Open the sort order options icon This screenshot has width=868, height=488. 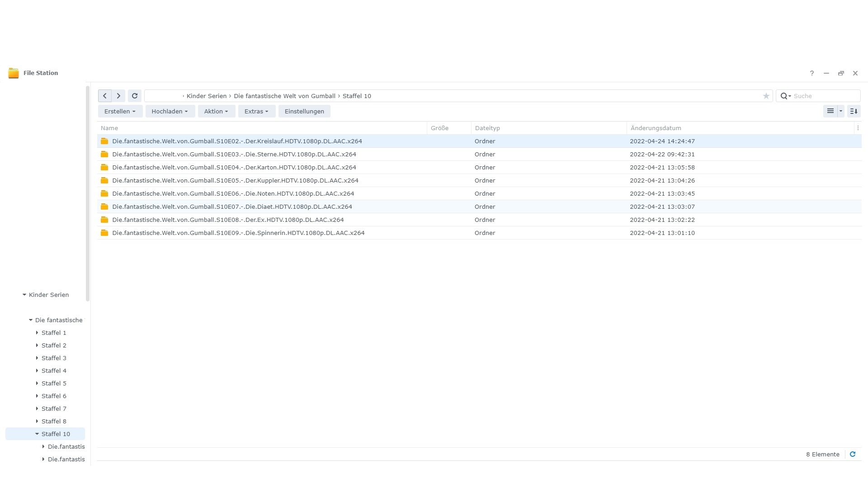(854, 111)
